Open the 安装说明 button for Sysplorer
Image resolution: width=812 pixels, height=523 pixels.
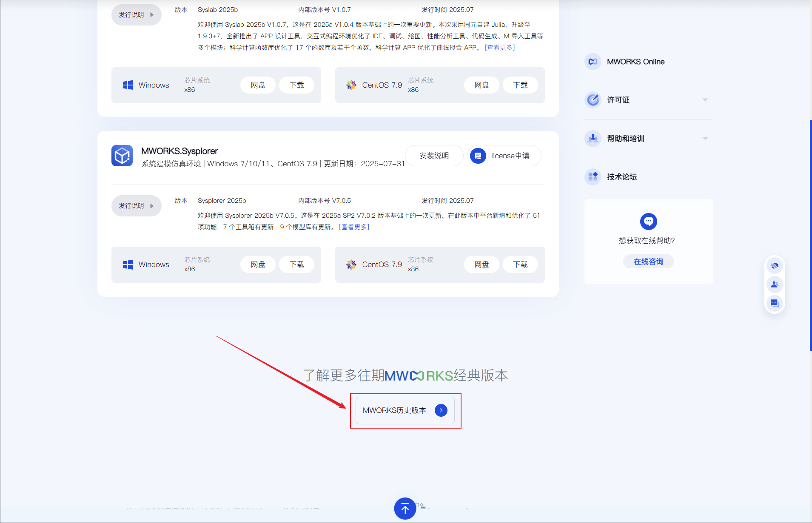[x=434, y=156]
